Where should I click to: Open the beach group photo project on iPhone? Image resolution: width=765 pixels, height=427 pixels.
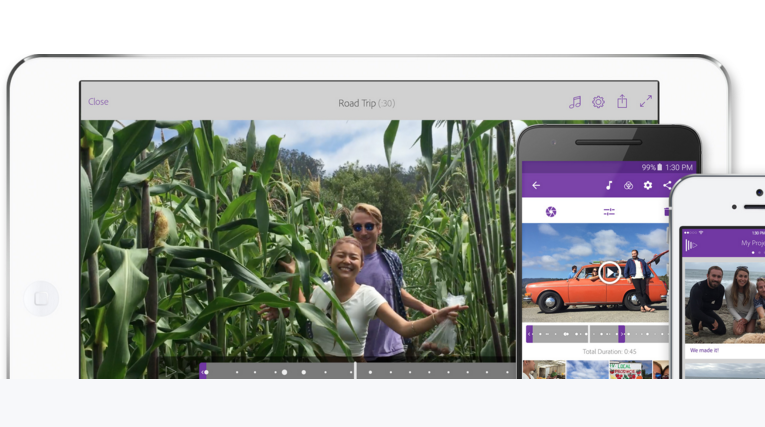click(725, 302)
